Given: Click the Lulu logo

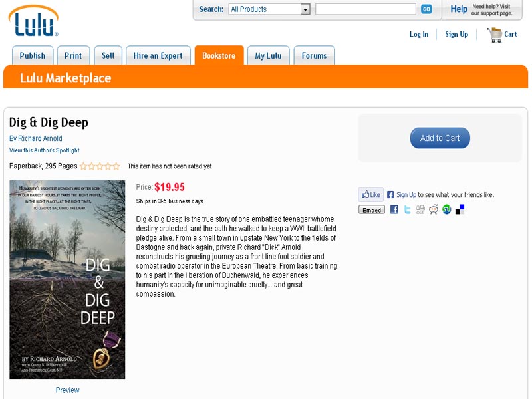Looking at the screenshot, I should 33,21.
